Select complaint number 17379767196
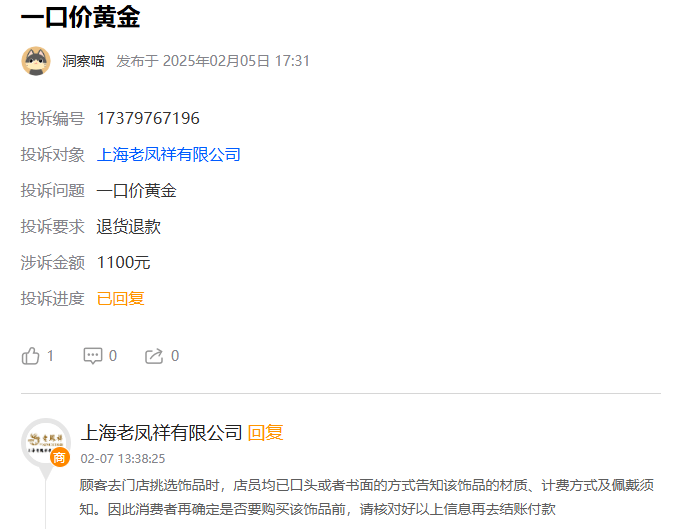 (x=148, y=119)
